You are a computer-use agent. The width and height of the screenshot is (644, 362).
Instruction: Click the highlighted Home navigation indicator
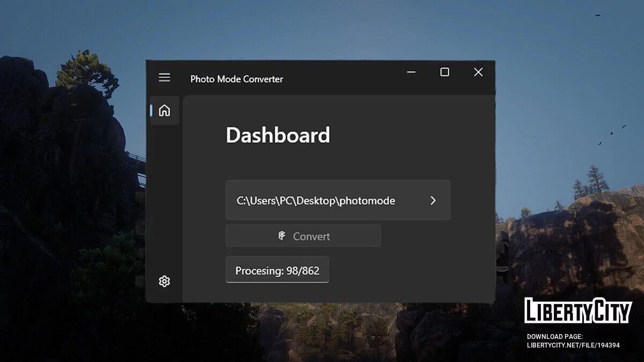click(x=152, y=110)
